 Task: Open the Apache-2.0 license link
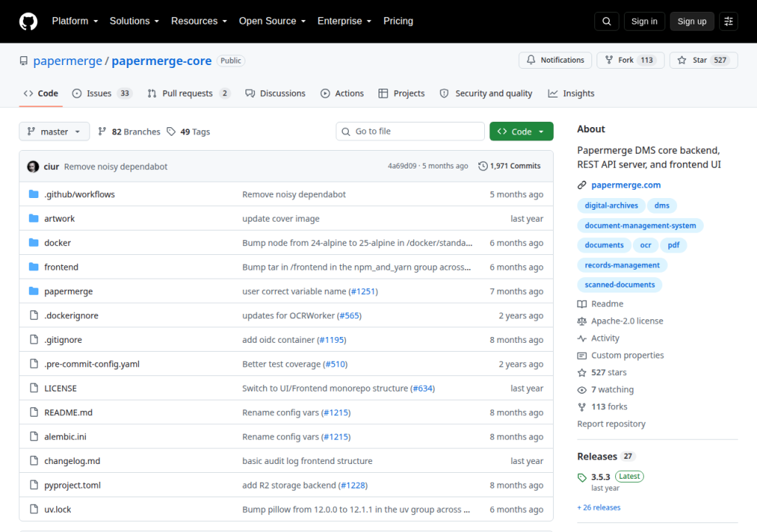(627, 321)
